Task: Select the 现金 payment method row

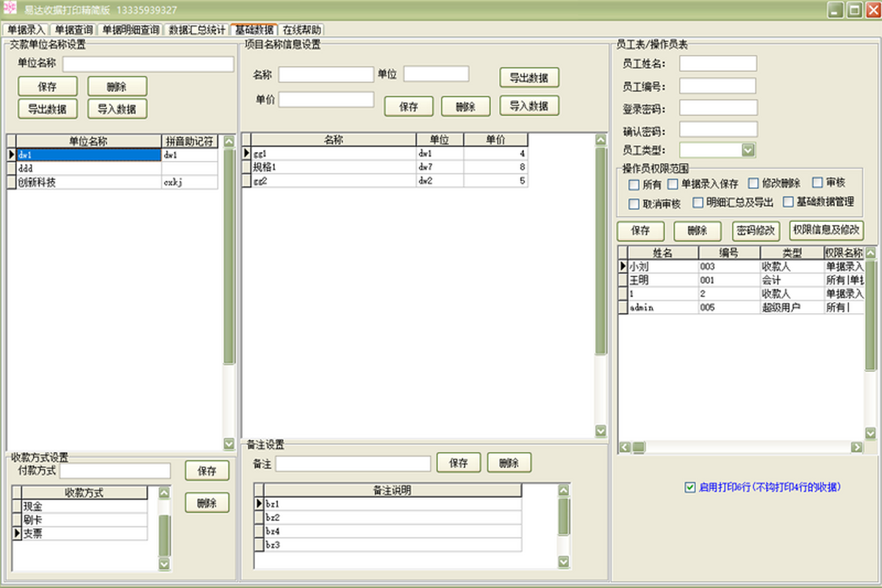Action: click(80, 506)
